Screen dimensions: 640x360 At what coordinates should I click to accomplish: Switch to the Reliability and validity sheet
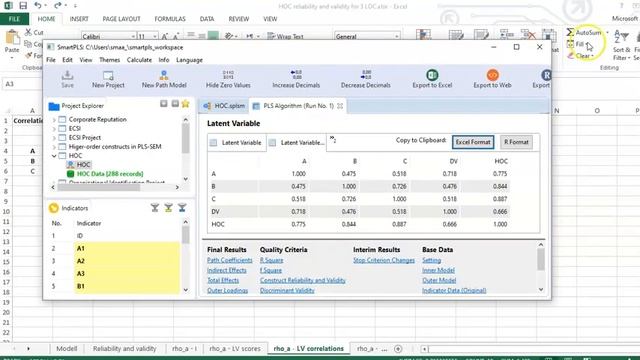coord(124,349)
